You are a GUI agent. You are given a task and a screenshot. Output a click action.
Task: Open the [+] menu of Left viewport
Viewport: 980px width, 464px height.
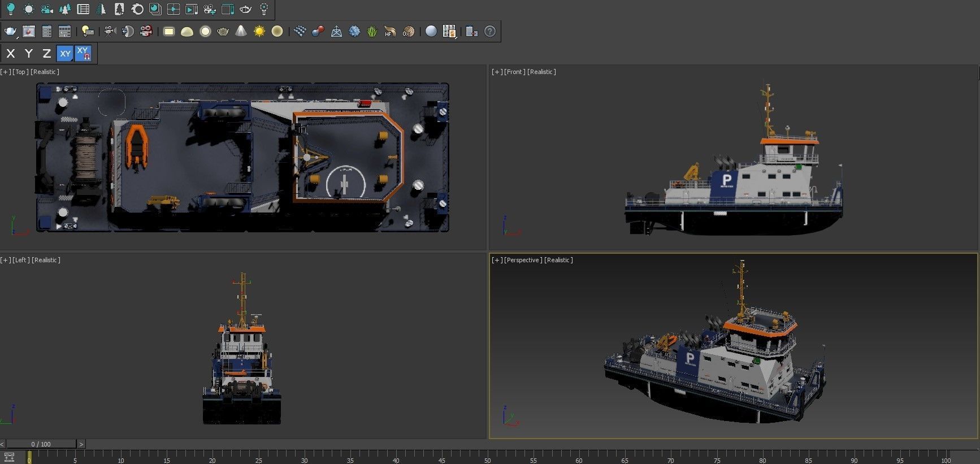[x=6, y=260]
